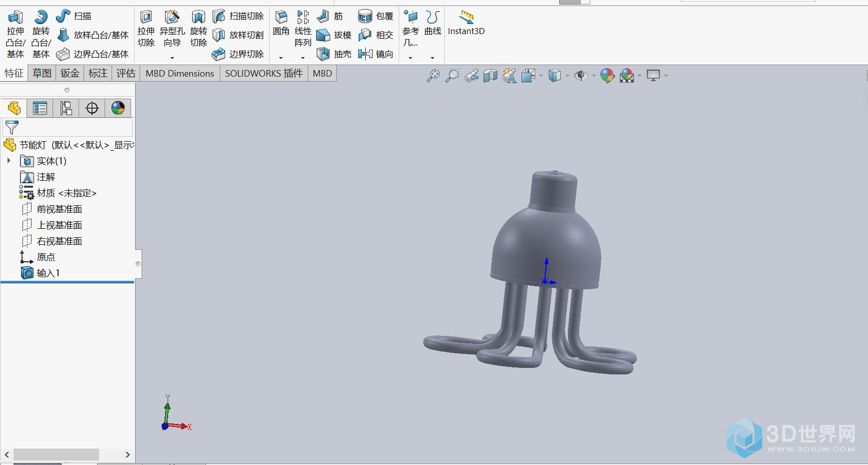This screenshot has height=465, width=868.
Task: Open dropdown under Hole Wizard (异型孔向导)
Action: [x=172, y=58]
